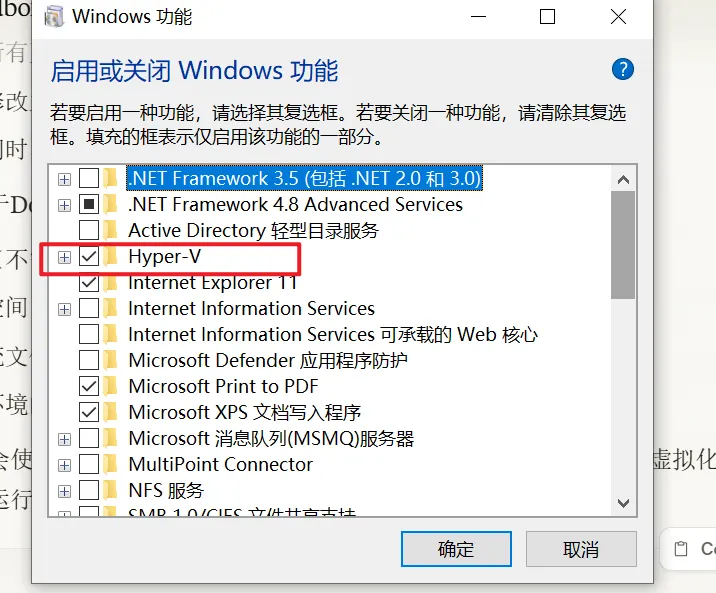The image size is (716, 593).
Task: Click the Windows Features title bar icon
Action: pos(55,17)
